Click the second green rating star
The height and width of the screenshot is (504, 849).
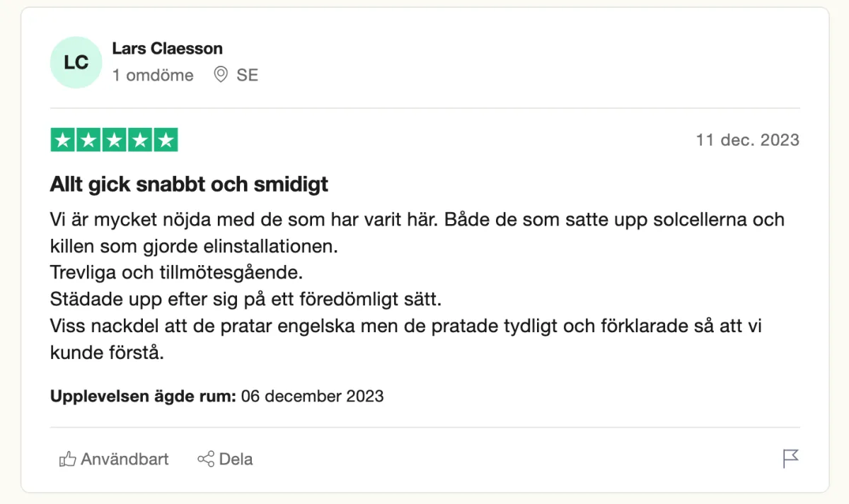click(88, 140)
